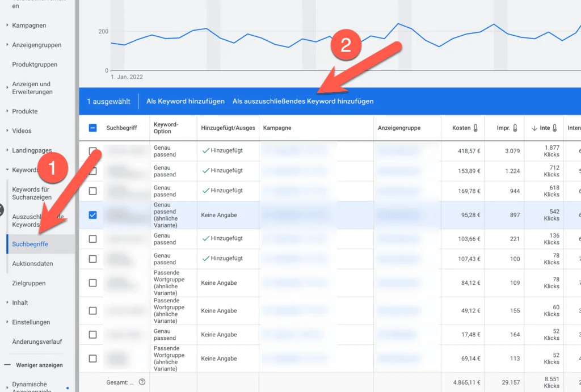
Task: Click the Inte column thermometer icon
Action: tap(555, 128)
